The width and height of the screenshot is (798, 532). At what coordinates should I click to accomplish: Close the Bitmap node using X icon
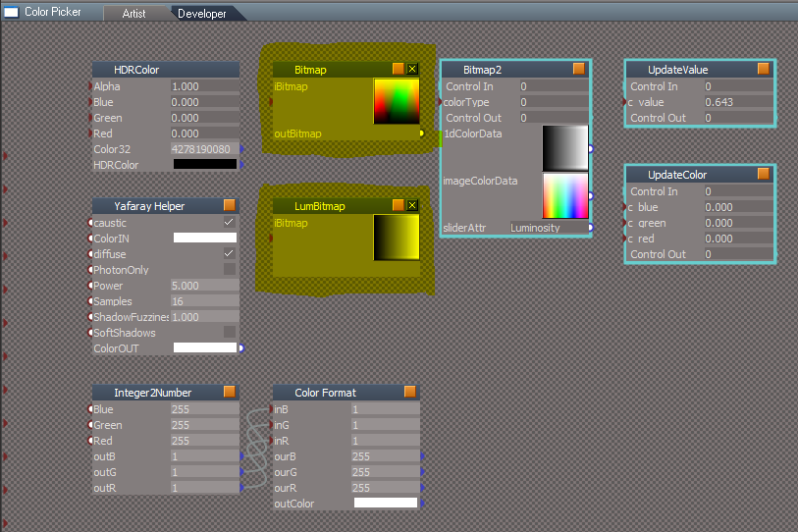pyautogui.click(x=412, y=69)
